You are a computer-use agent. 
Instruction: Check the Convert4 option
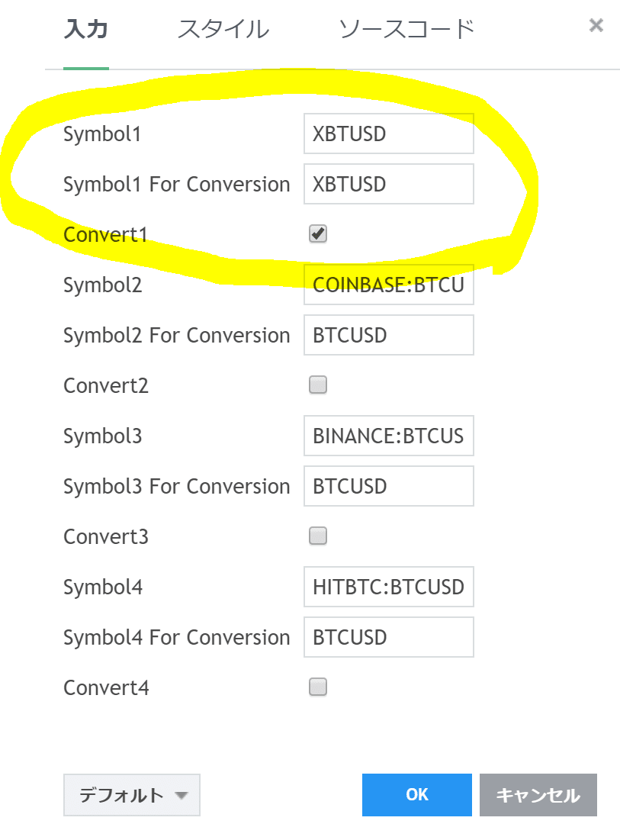pos(318,687)
